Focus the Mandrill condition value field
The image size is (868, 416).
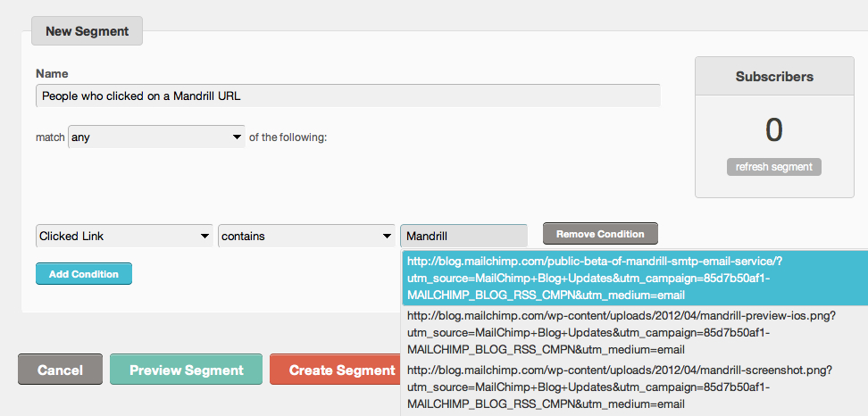pyautogui.click(x=463, y=236)
